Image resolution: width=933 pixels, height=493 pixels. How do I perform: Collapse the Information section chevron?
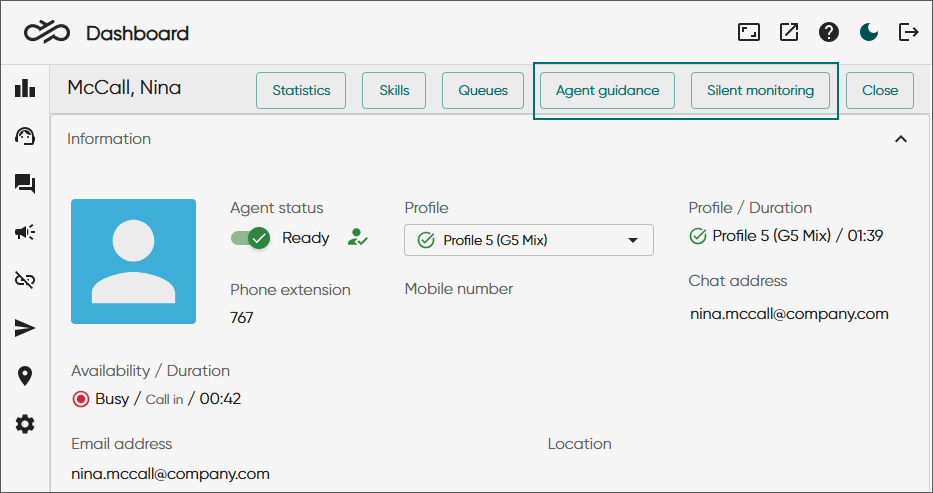(x=901, y=139)
